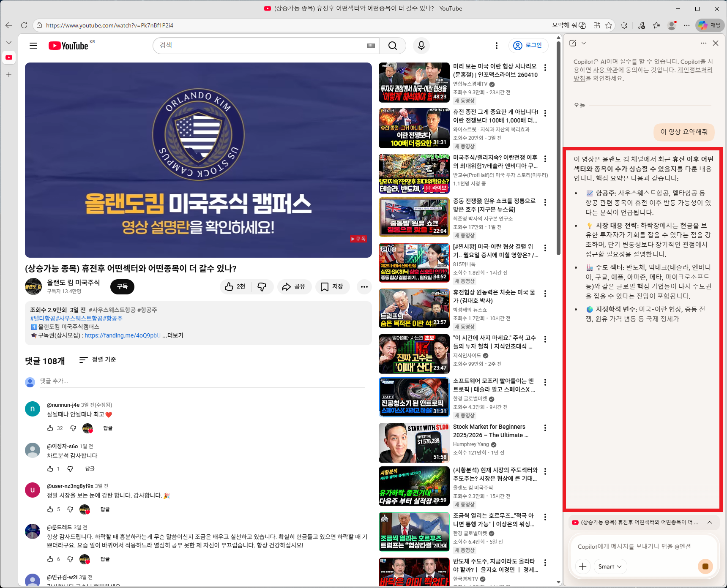Viewport: 727px width, 588px height.
Task: Open split screen icon in address bar
Action: pos(596,25)
